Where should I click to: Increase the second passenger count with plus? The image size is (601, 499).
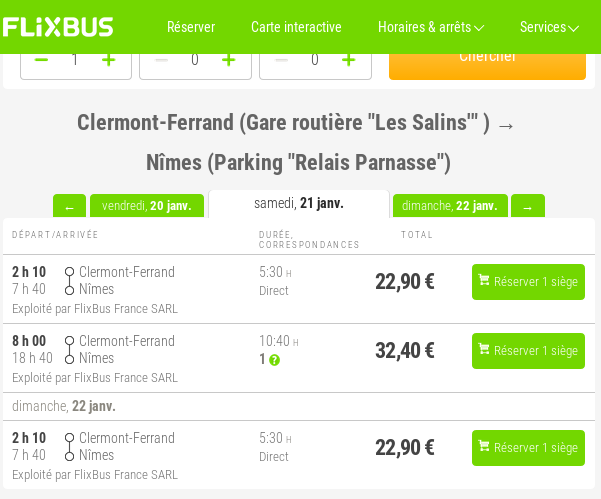pyautogui.click(x=228, y=60)
